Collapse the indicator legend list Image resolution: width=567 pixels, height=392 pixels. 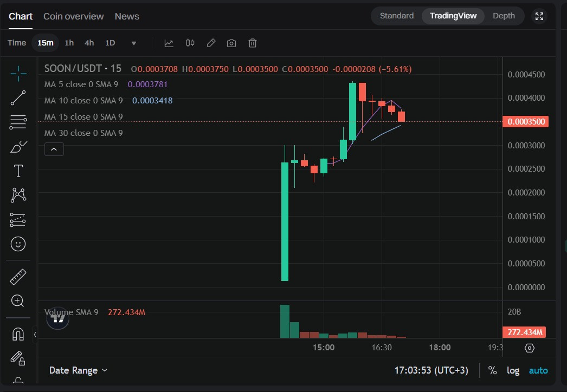pyautogui.click(x=54, y=149)
